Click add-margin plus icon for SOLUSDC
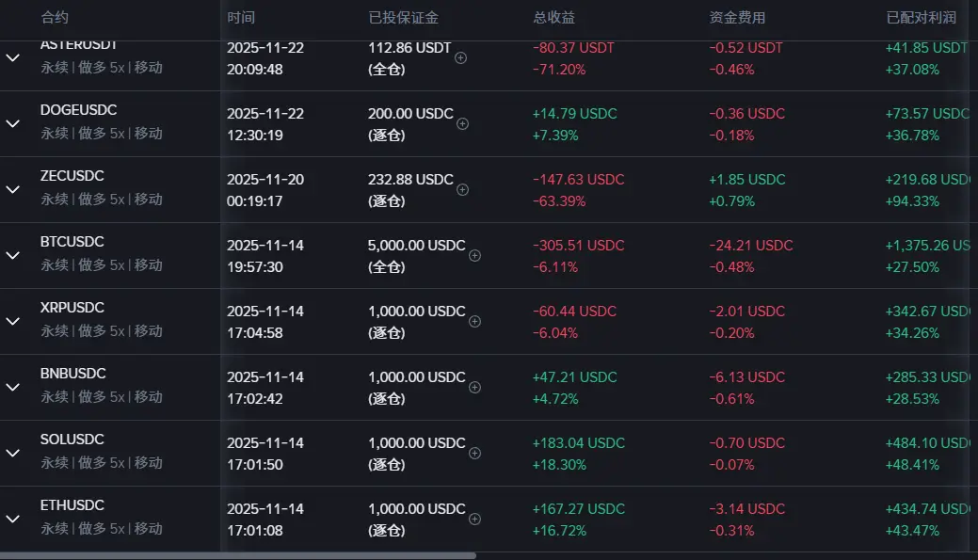 click(x=474, y=453)
